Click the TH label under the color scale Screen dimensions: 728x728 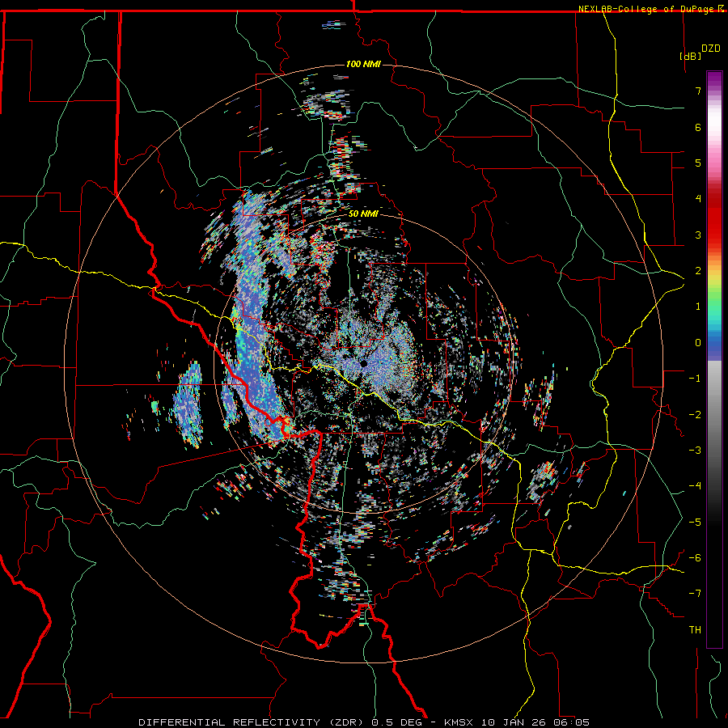pyautogui.click(x=695, y=629)
